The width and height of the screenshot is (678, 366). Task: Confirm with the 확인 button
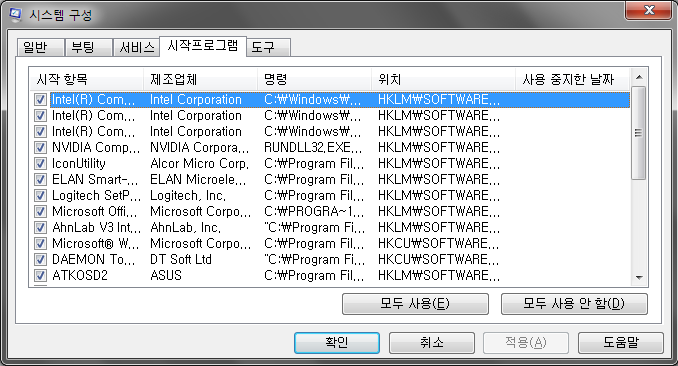tap(337, 343)
